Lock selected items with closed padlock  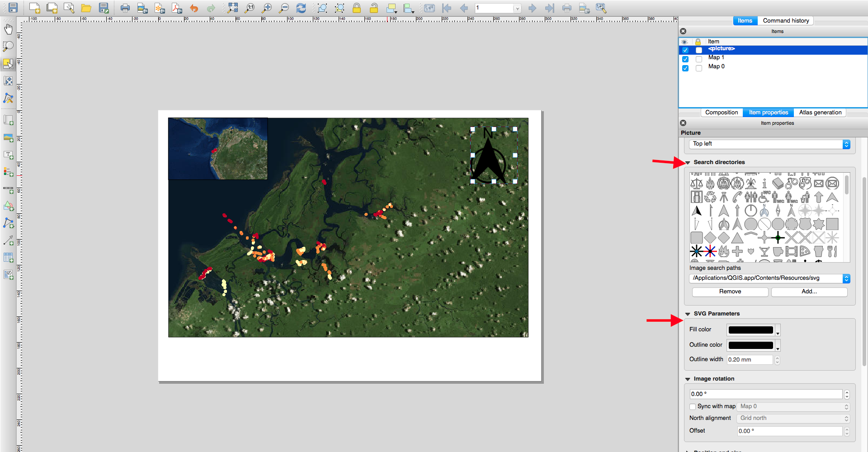357,8
